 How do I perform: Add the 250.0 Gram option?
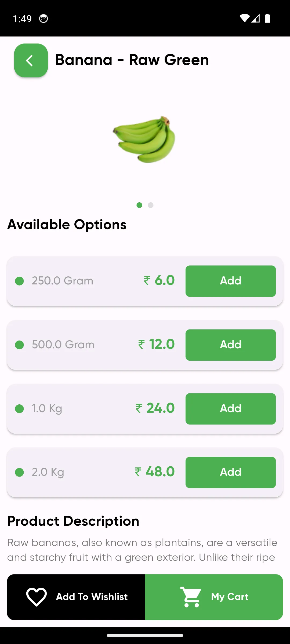coord(230,281)
